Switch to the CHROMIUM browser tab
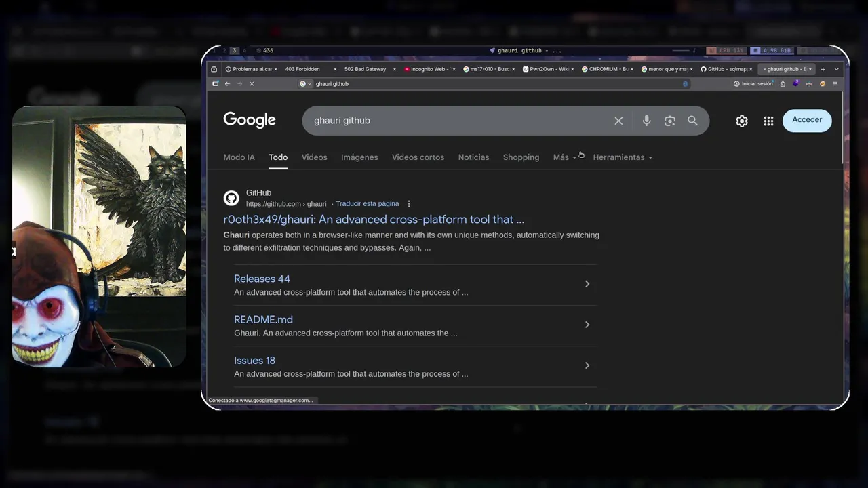 608,69
